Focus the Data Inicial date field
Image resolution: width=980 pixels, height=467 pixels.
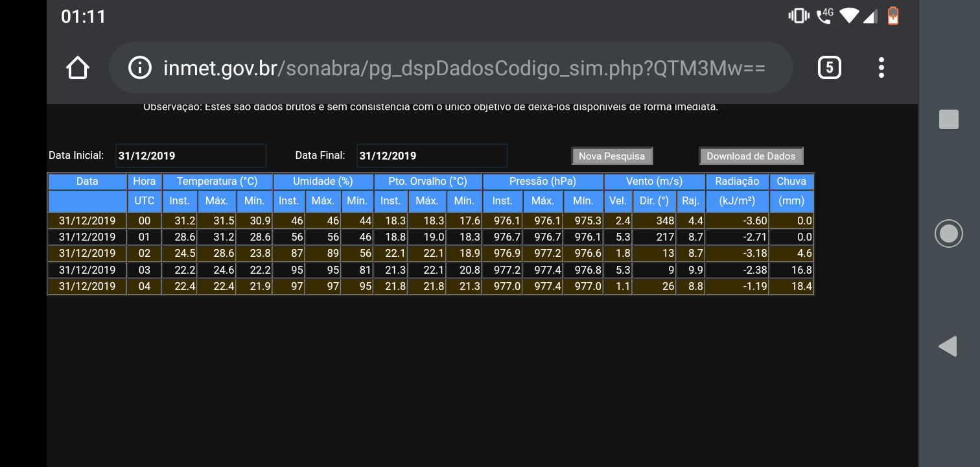pos(191,156)
